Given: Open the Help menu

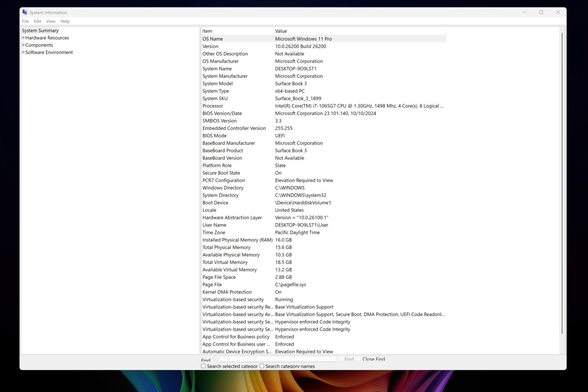Looking at the screenshot, I should 65,21.
